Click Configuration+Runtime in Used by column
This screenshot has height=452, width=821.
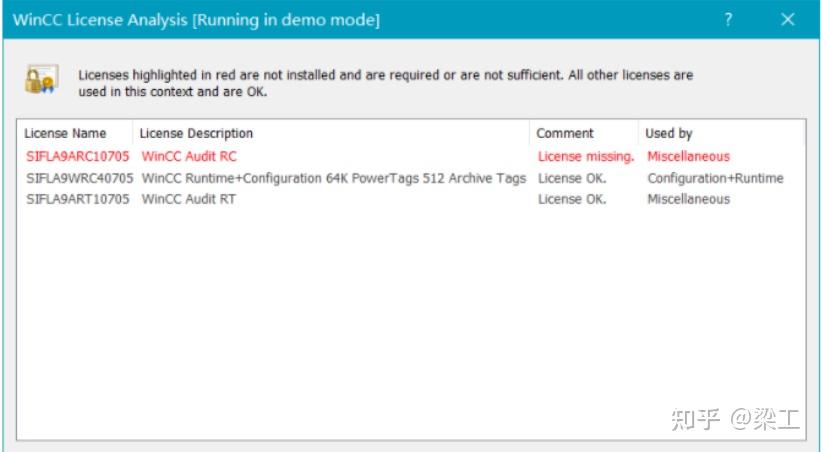click(715, 178)
